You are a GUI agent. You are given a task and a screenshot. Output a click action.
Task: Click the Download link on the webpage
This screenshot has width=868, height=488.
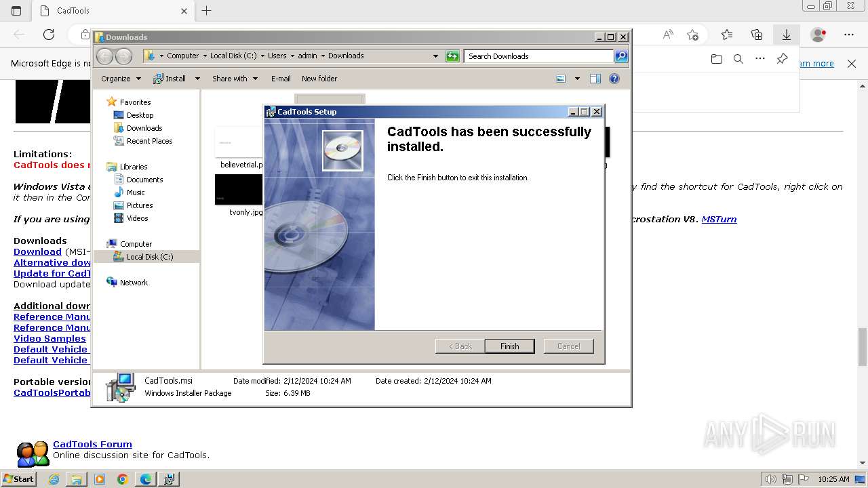click(x=37, y=252)
